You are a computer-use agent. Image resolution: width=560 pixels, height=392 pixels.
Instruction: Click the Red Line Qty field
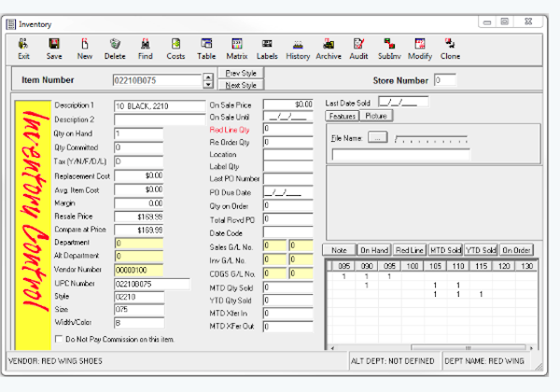[x=288, y=129]
